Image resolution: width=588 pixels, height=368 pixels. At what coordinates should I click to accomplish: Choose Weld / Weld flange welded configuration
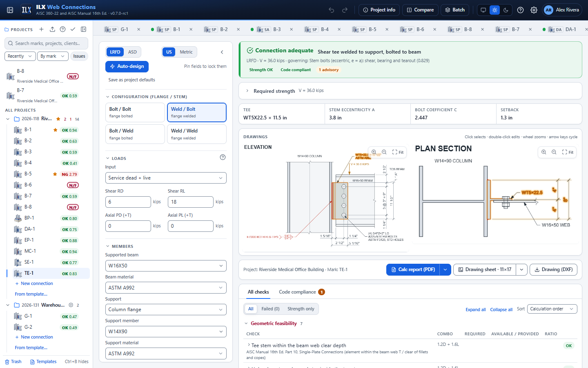pyautogui.click(x=196, y=134)
